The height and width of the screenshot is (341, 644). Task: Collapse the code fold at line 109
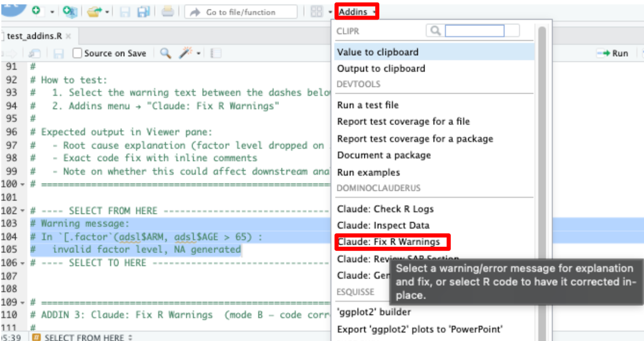click(22, 303)
